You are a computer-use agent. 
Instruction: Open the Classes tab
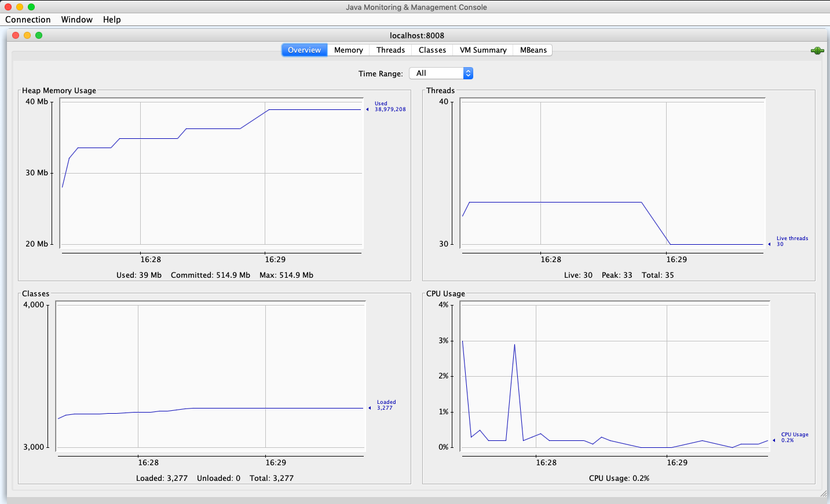[x=433, y=50]
